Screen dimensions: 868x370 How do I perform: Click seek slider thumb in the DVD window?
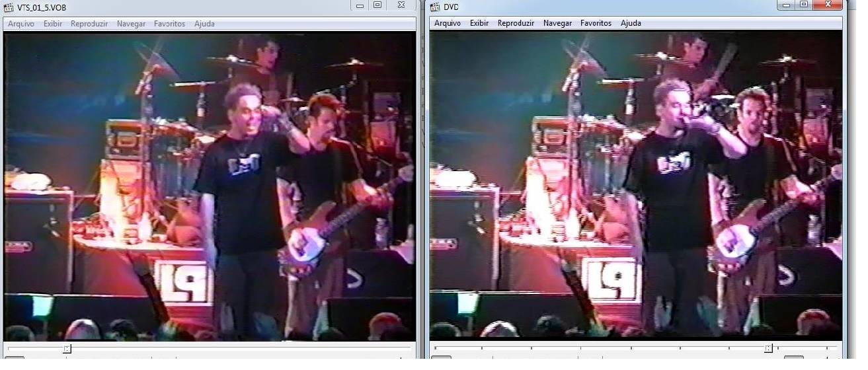pos(768,348)
